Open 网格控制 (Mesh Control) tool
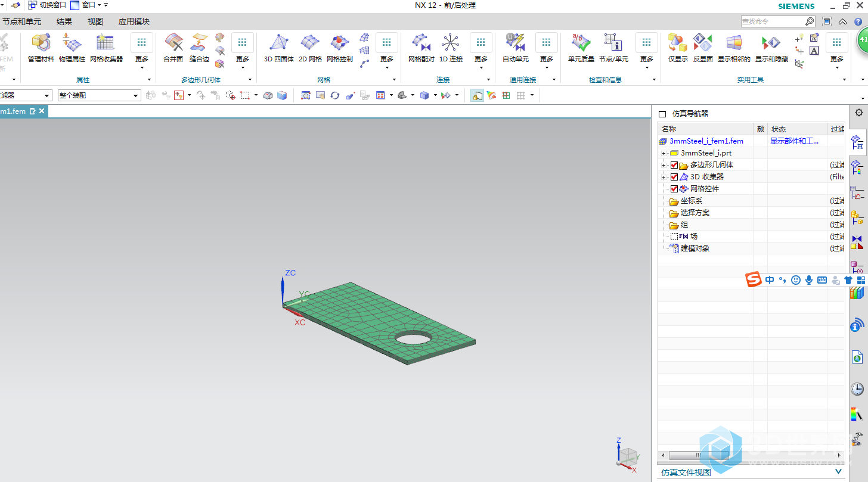This screenshot has width=868, height=482. click(340, 48)
